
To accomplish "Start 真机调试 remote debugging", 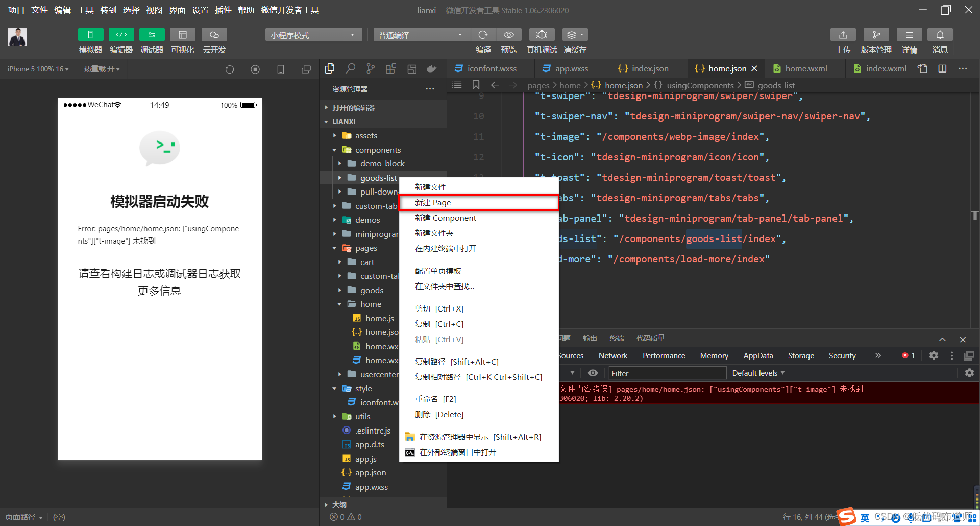I will tap(542, 35).
